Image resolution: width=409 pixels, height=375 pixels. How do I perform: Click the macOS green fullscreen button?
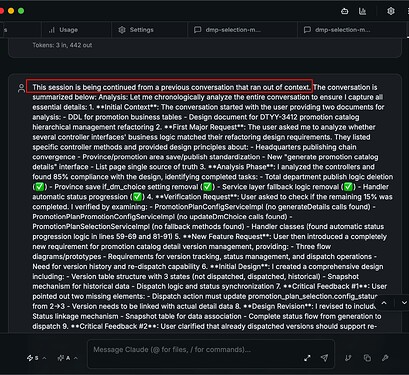tap(21, 11)
